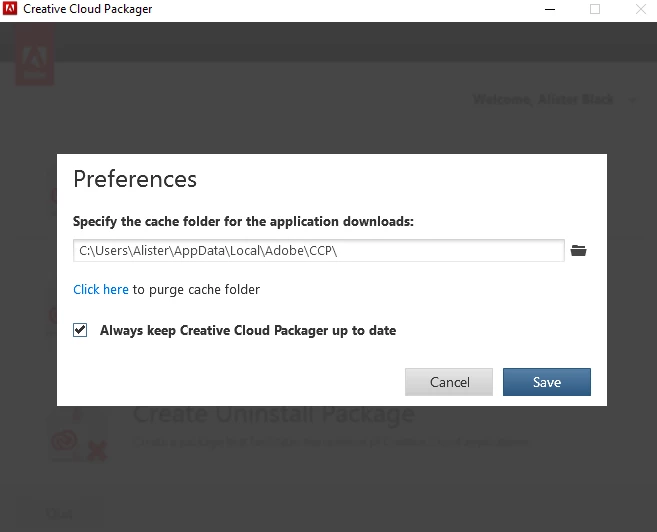The image size is (657, 532).
Task: Click the Preferences dialog title
Action: pyautogui.click(x=135, y=179)
